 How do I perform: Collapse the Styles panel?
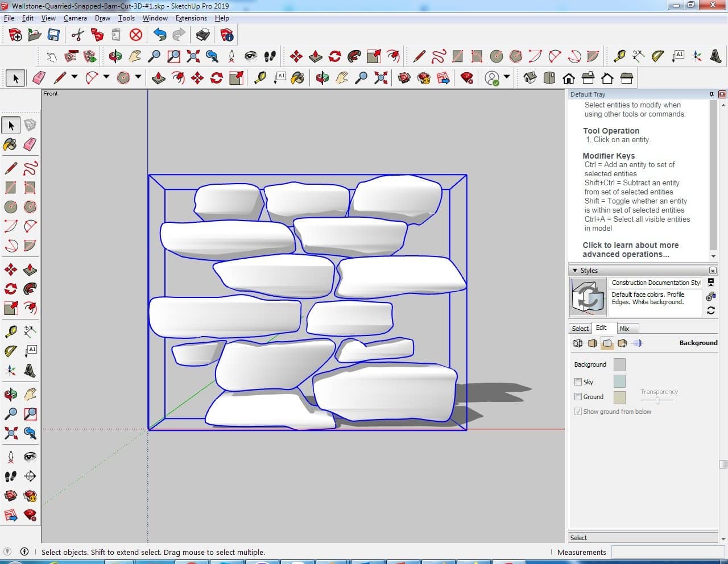pyautogui.click(x=575, y=271)
